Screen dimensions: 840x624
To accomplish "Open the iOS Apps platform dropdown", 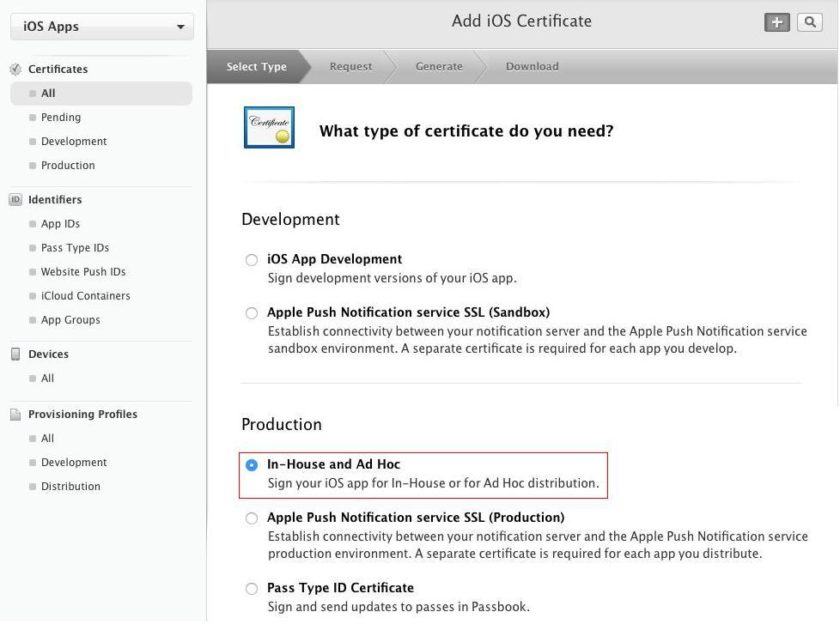I will (x=102, y=27).
